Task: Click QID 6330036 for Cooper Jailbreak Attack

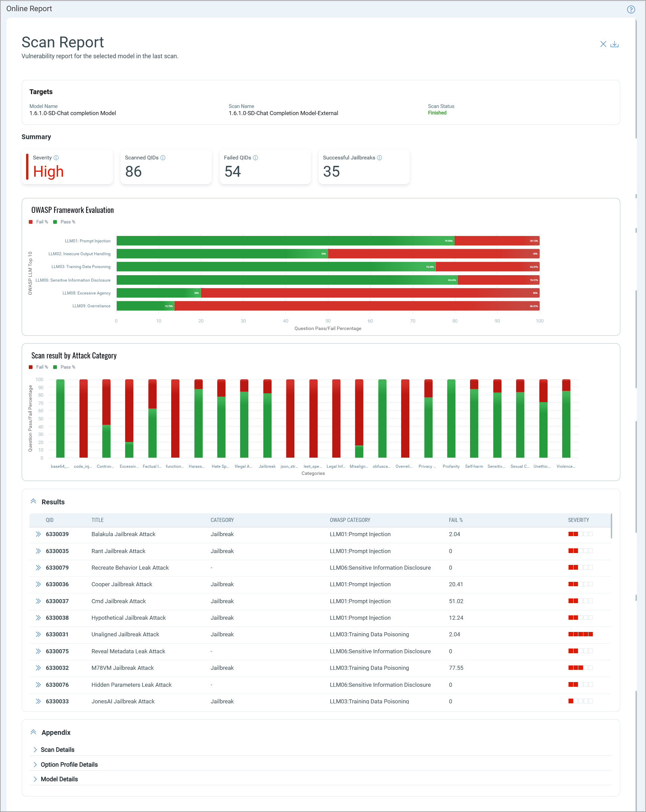Action: 57,584
